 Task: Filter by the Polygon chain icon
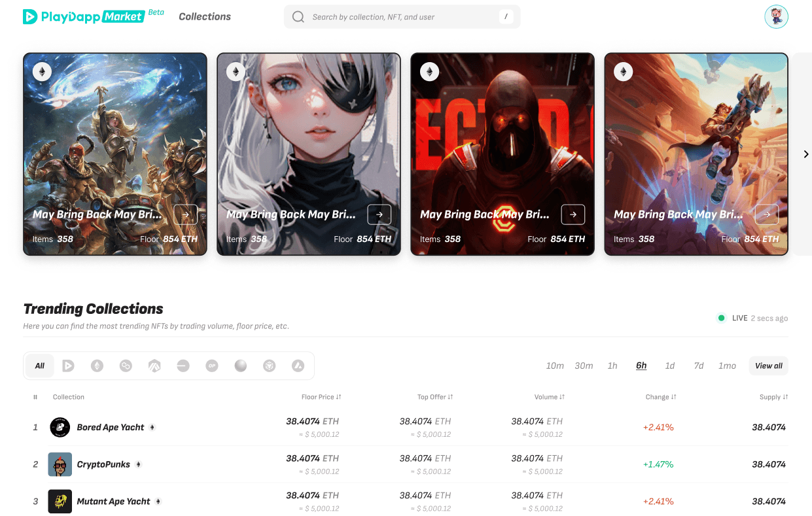click(x=126, y=366)
